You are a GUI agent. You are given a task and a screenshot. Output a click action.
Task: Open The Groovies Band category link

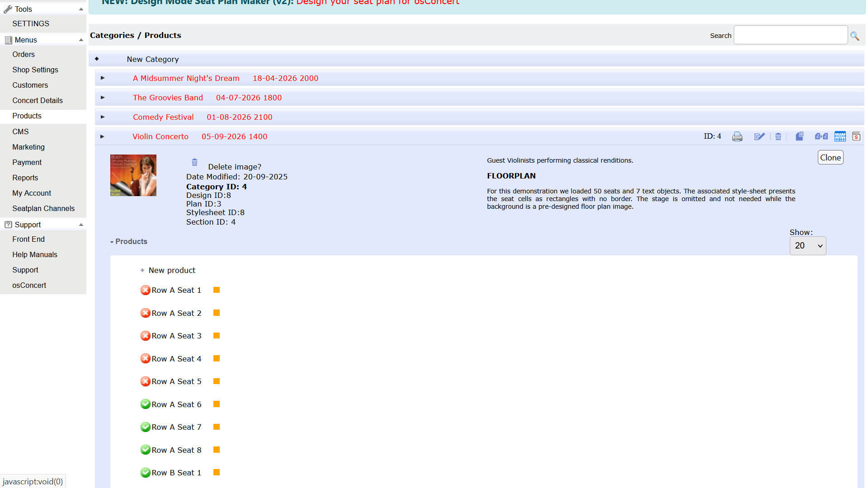(168, 98)
